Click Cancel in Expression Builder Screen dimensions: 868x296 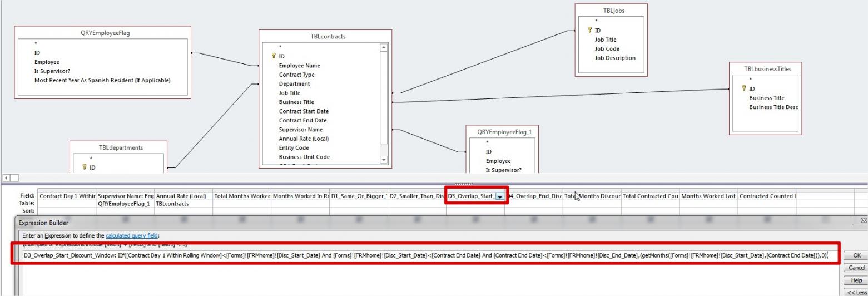click(856, 268)
